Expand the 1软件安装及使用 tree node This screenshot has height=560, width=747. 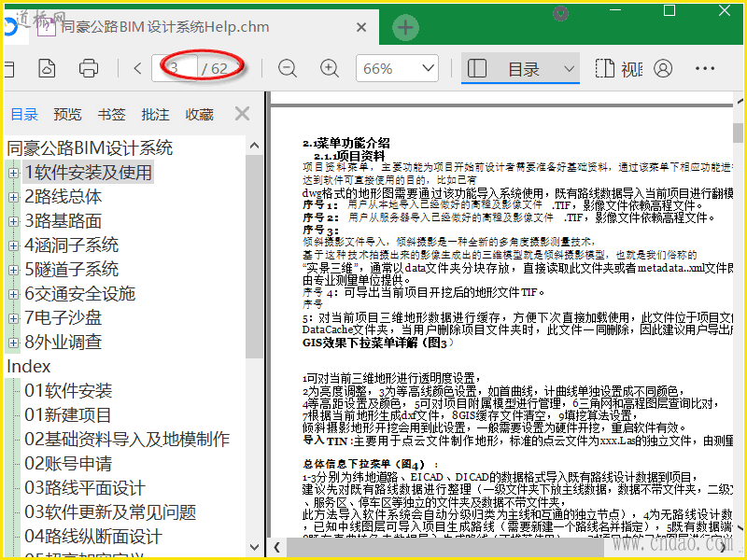tap(13, 173)
